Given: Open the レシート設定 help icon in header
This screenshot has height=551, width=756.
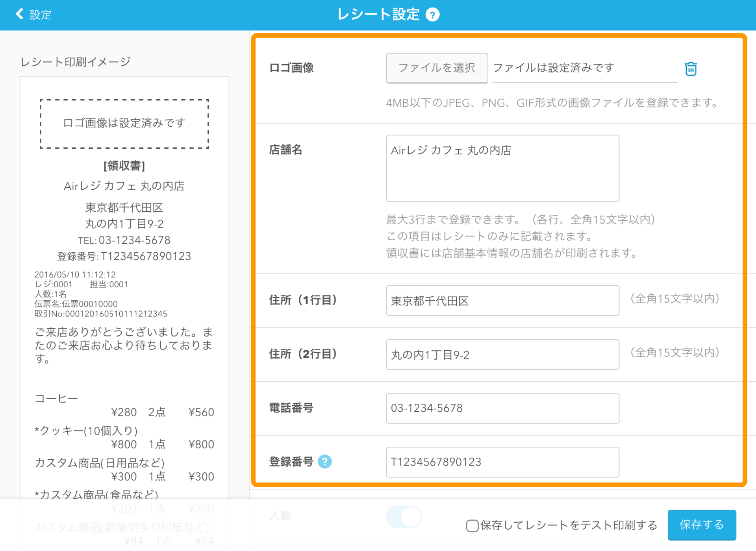Looking at the screenshot, I should pyautogui.click(x=432, y=15).
